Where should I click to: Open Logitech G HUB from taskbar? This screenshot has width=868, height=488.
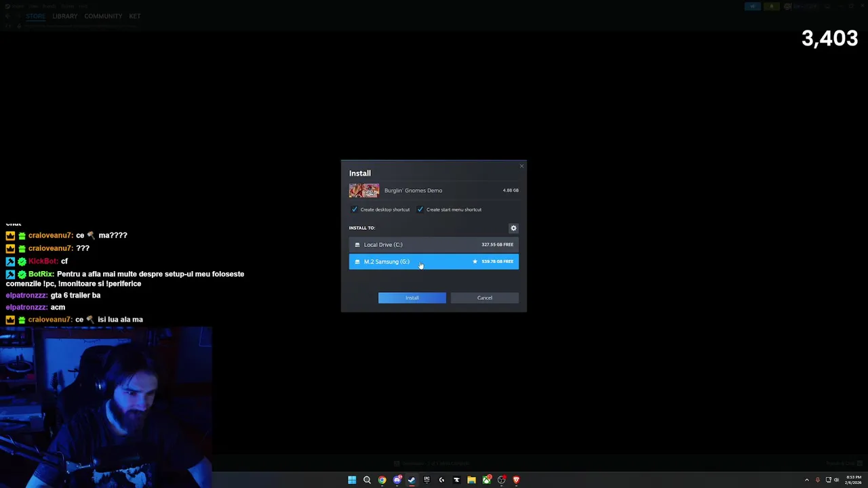441,480
